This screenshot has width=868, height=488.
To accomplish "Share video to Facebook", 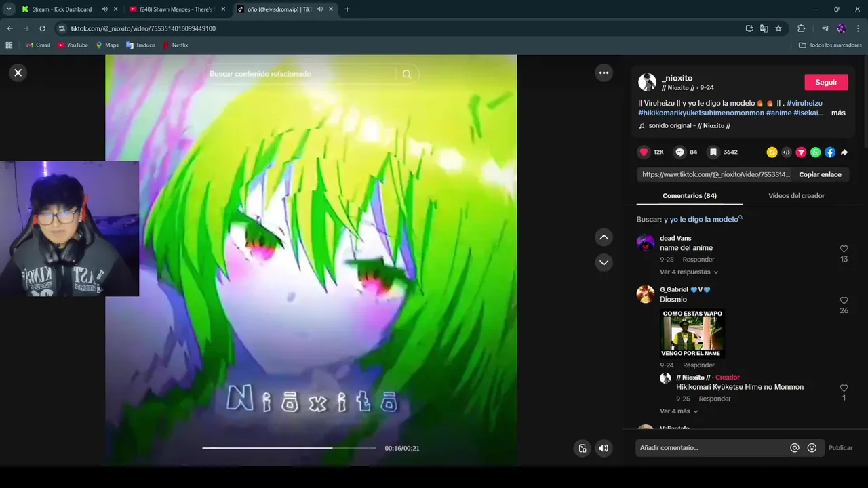I will click(830, 152).
